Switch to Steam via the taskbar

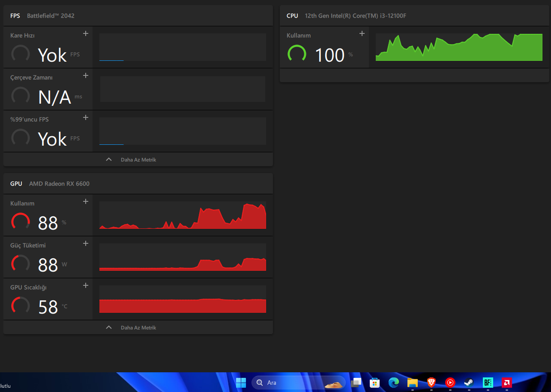click(469, 383)
